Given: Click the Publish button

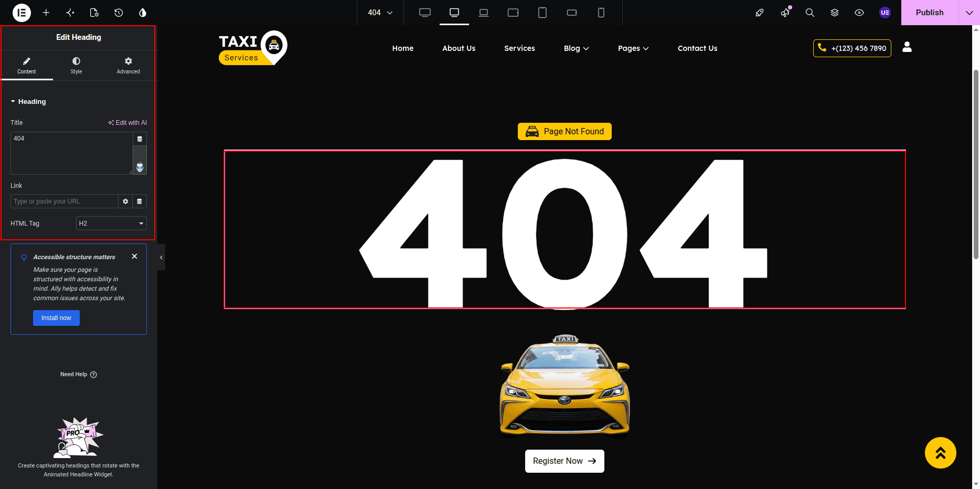Looking at the screenshot, I should [930, 13].
